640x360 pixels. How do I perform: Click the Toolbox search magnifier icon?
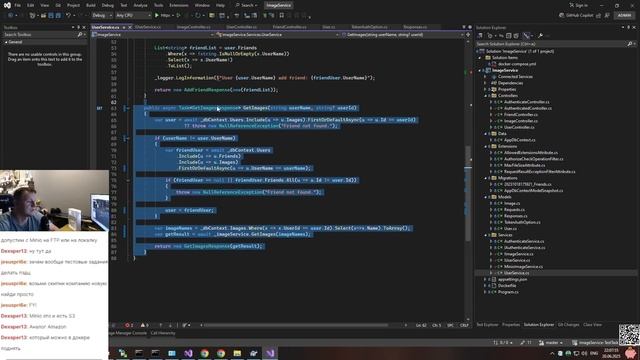(80, 35)
